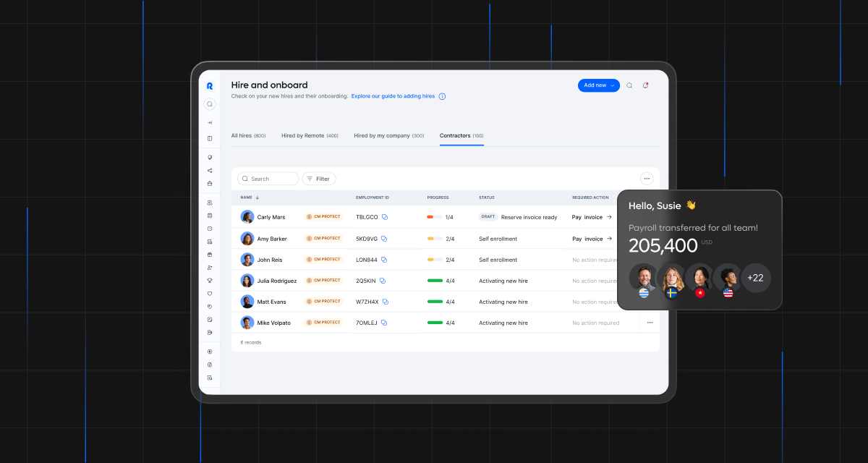Viewport: 868px width, 463px height.
Task: Focus the table Search input field
Action: 268,179
